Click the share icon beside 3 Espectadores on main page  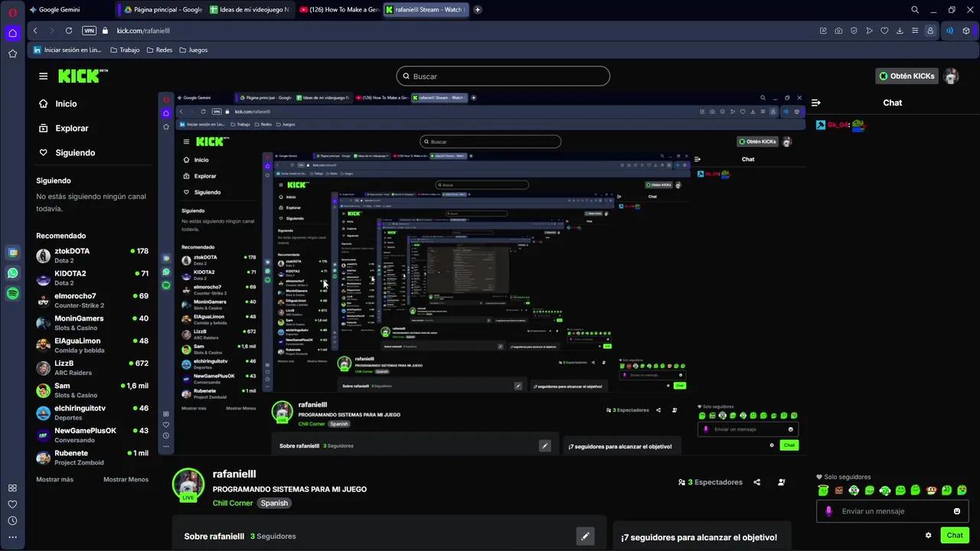(756, 482)
